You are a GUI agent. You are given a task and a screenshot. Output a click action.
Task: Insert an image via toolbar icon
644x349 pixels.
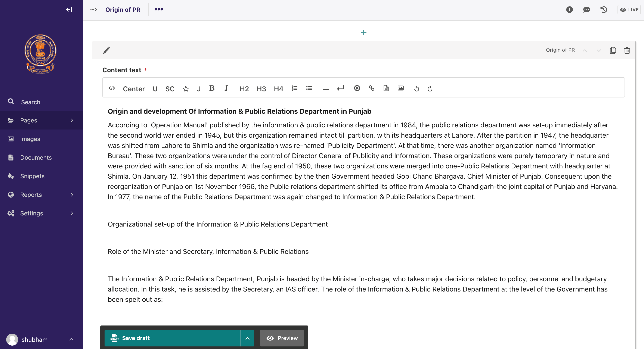click(x=400, y=88)
